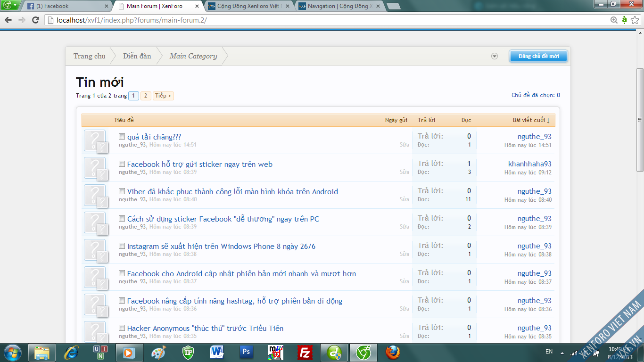Click the avatar of the 'quá tải chăng???' thread
Screen dimensions: 644x362
click(x=95, y=141)
